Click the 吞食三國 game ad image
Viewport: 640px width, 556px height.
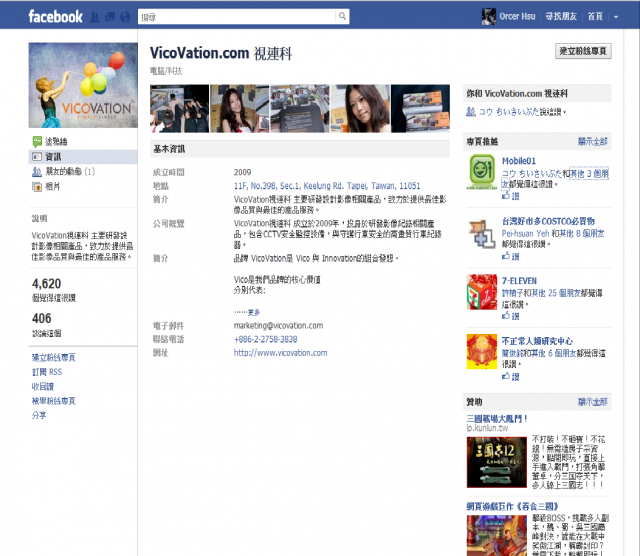click(x=497, y=535)
